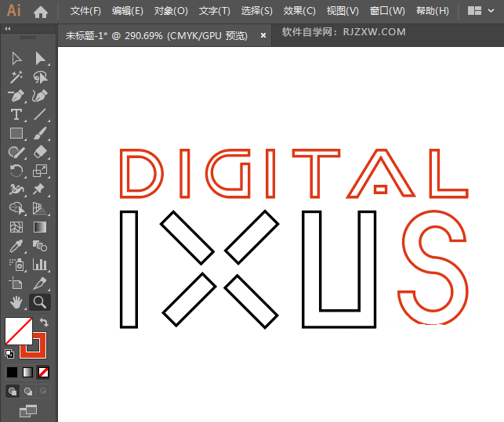The width and height of the screenshot is (504, 422).
Task: Click the black U letter outline
Action: [339, 269]
